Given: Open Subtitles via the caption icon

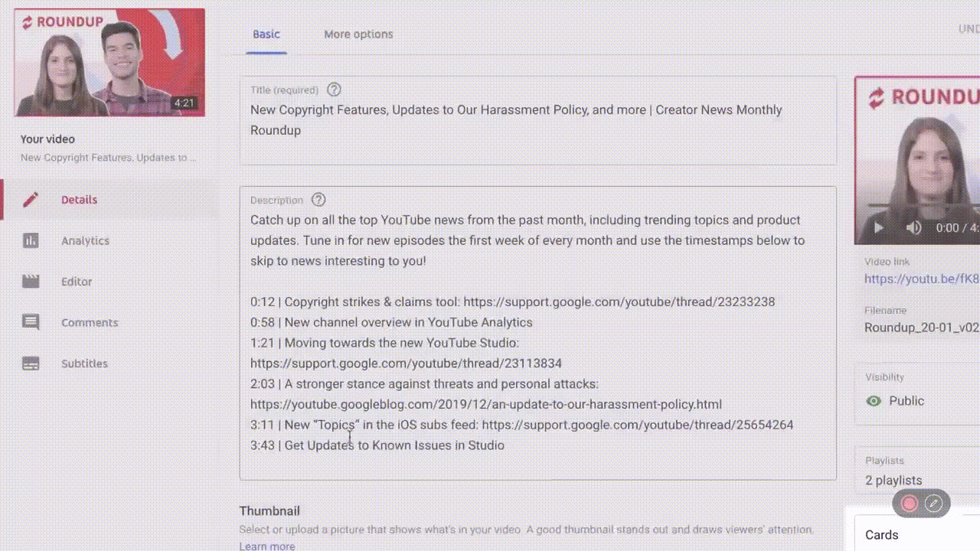Looking at the screenshot, I should (x=31, y=364).
